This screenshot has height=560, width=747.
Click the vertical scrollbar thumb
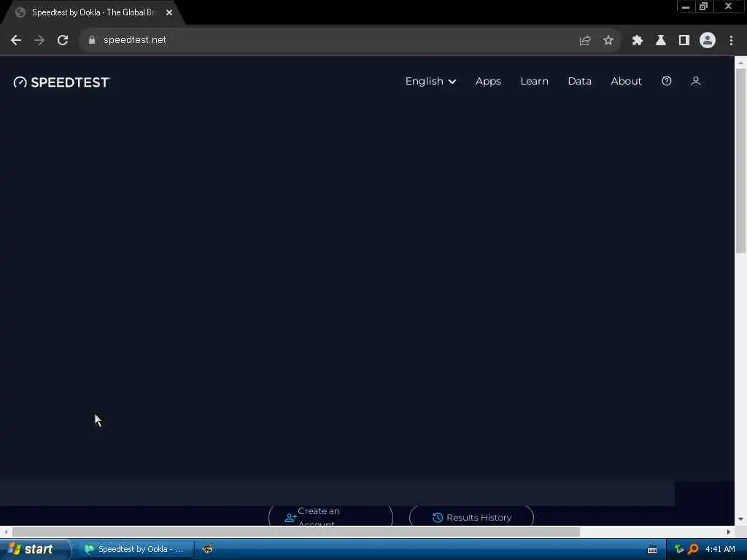tap(740, 161)
